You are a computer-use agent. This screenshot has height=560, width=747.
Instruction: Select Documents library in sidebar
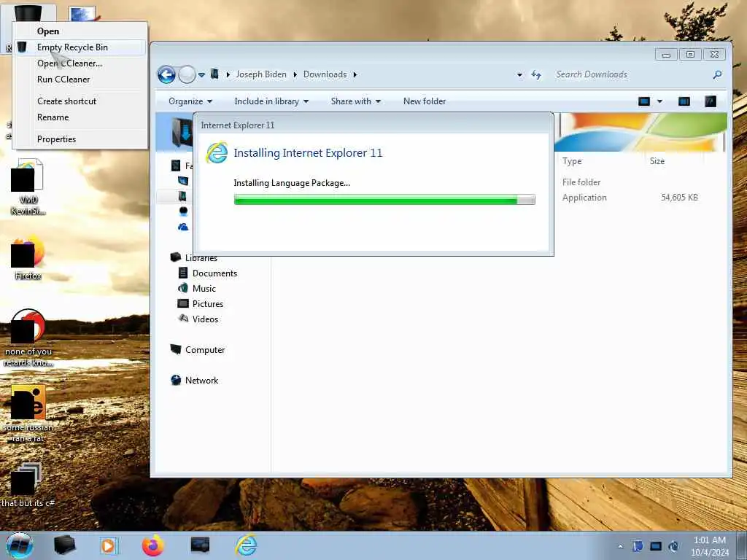click(214, 273)
